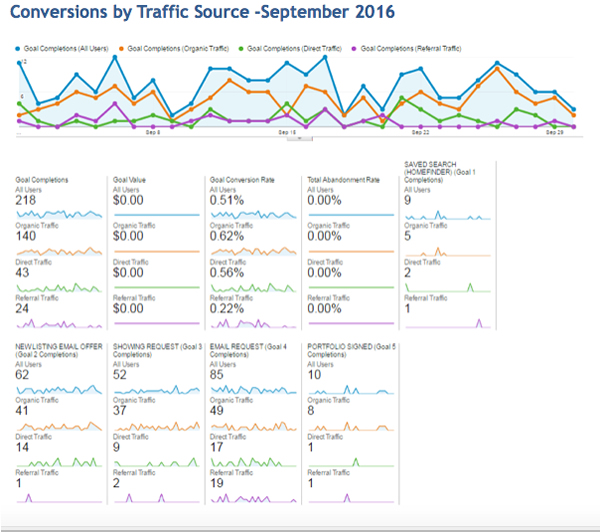Click the Sep 29 axis label

point(554,132)
